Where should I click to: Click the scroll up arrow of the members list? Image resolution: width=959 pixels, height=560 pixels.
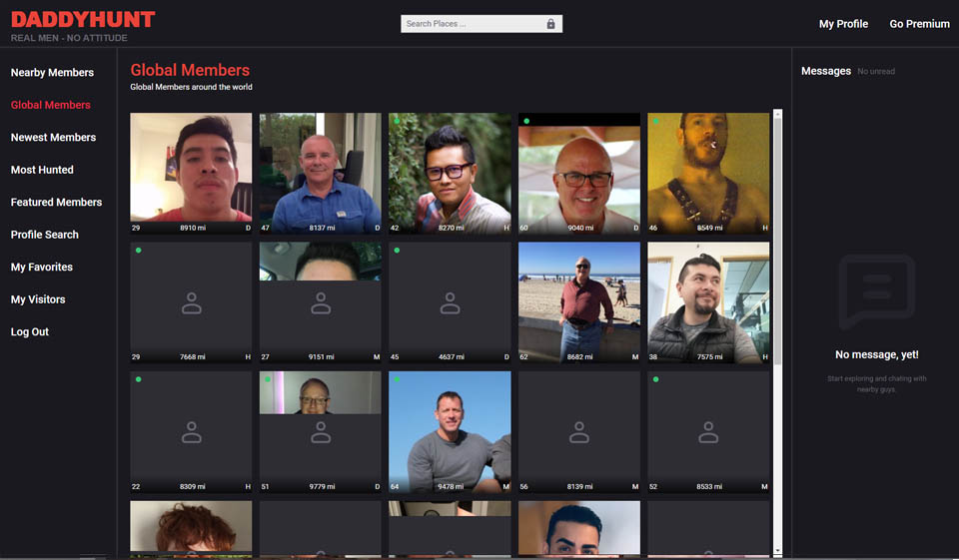pos(778,115)
